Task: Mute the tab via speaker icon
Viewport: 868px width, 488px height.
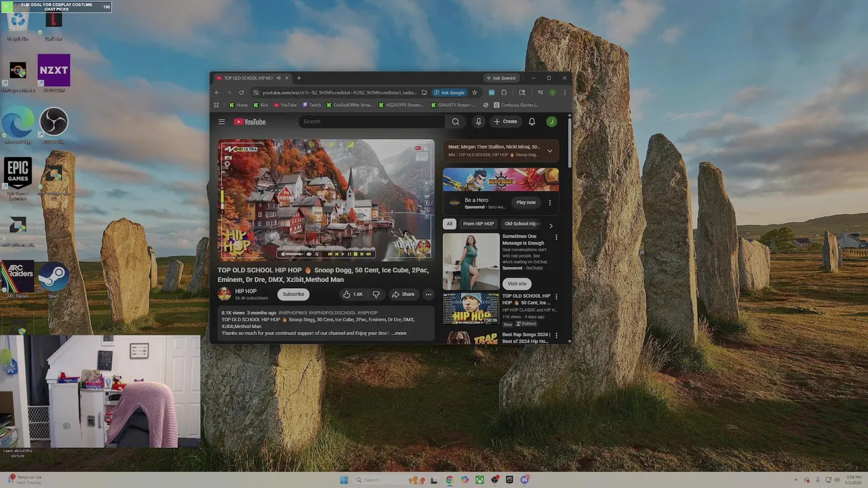Action: tap(278, 78)
